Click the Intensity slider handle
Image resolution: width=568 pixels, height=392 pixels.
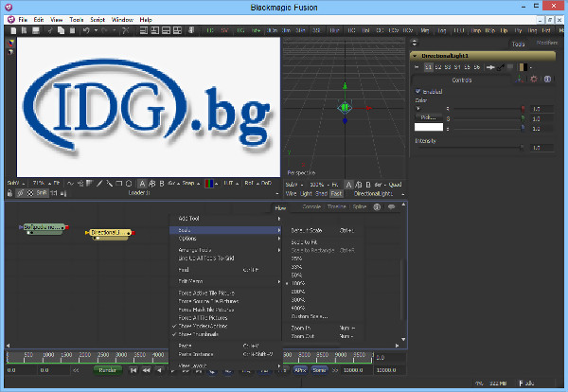[x=522, y=147]
